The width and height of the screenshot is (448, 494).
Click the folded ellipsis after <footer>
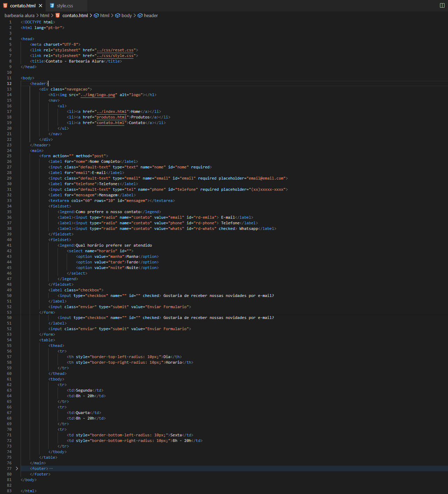[51, 468]
